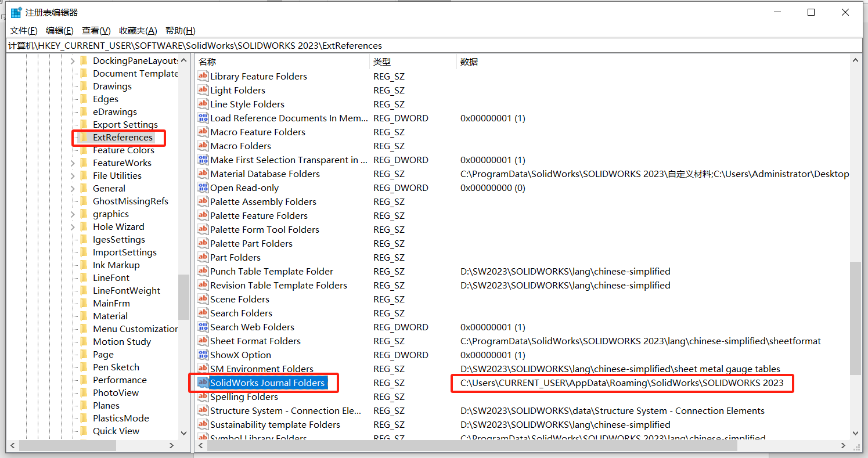Click the string icon beside Sheet Format Folders
The height and width of the screenshot is (458, 868).
coord(203,341)
